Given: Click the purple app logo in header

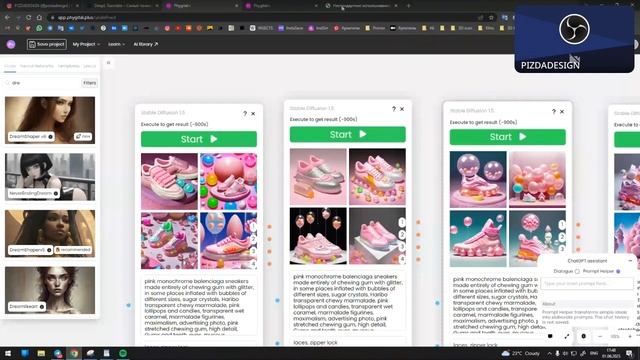Looking at the screenshot, I should (x=11, y=44).
